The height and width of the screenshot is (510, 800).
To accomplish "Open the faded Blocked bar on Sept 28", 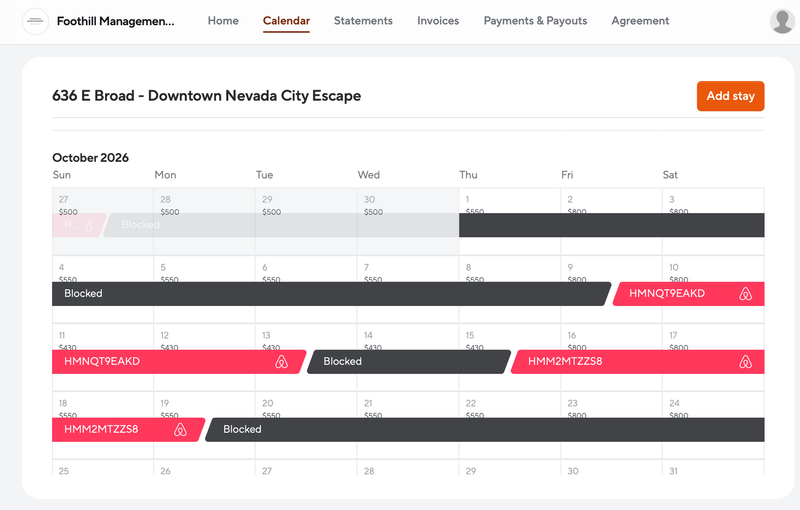I will pos(281,225).
